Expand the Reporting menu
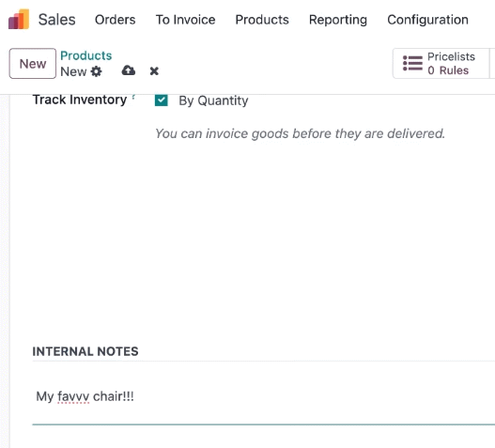495x448 pixels. click(x=338, y=20)
